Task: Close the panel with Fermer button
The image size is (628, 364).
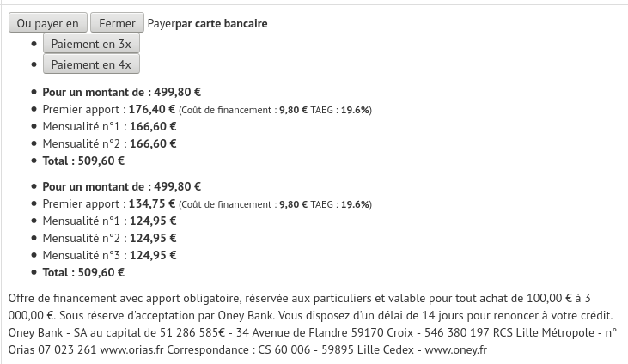Action: (117, 22)
